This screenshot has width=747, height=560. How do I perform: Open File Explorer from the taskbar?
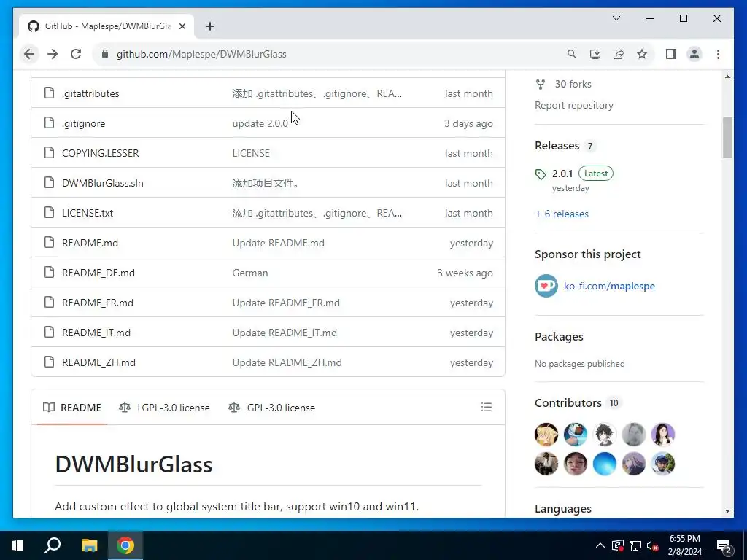point(89,545)
